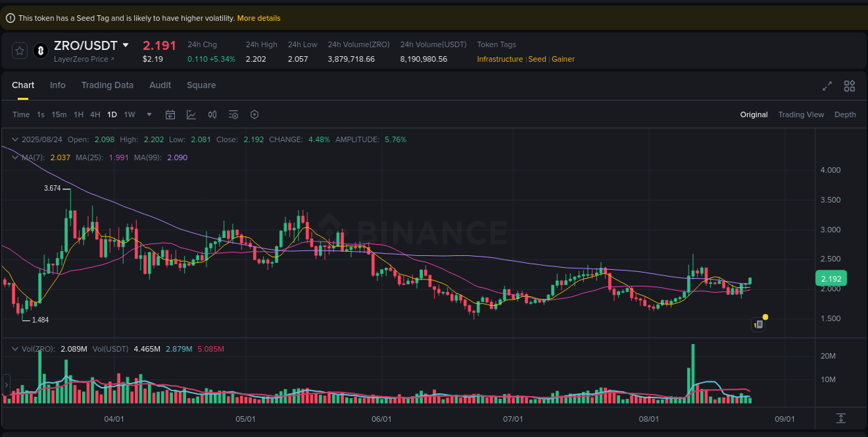Image resolution: width=868 pixels, height=437 pixels.
Task: Switch to Depth chart view
Action: point(845,114)
